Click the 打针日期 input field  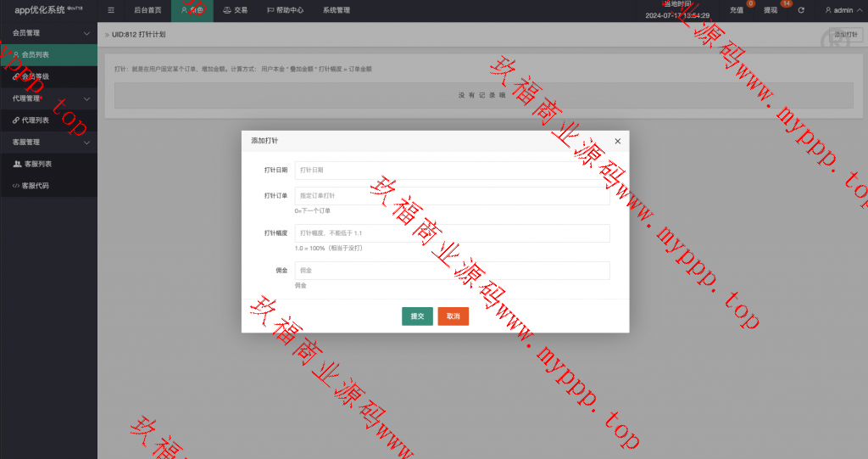tap(452, 171)
